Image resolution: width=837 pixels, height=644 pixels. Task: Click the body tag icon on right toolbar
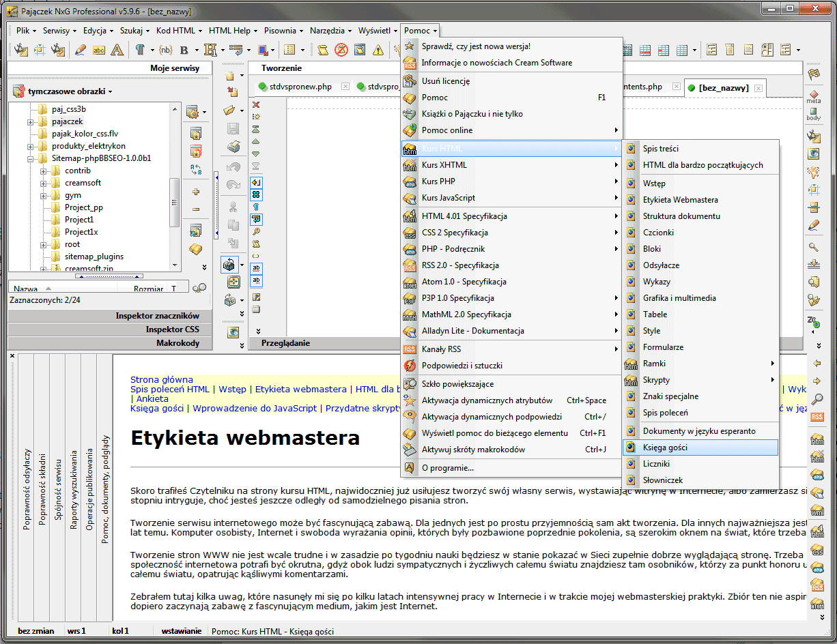coord(814,114)
